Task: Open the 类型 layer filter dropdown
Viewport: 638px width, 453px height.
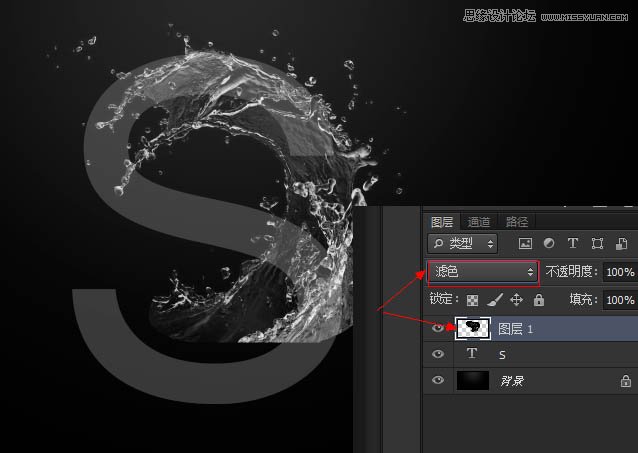Action: (x=463, y=243)
